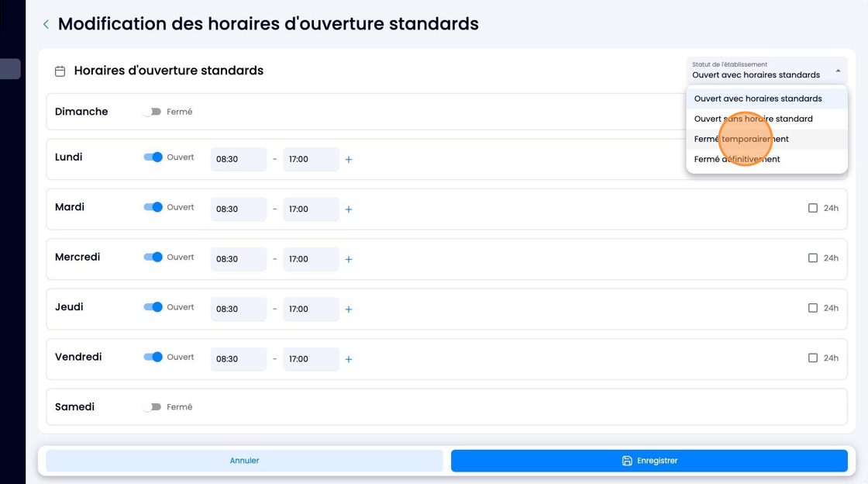
Task: Add a time slot for Lundi with plus icon
Action: [x=349, y=160]
